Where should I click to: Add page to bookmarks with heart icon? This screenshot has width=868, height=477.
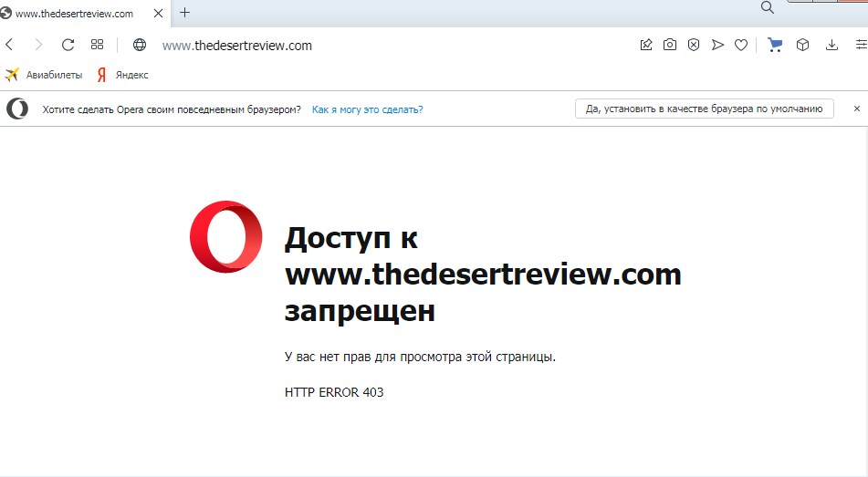[741, 45]
